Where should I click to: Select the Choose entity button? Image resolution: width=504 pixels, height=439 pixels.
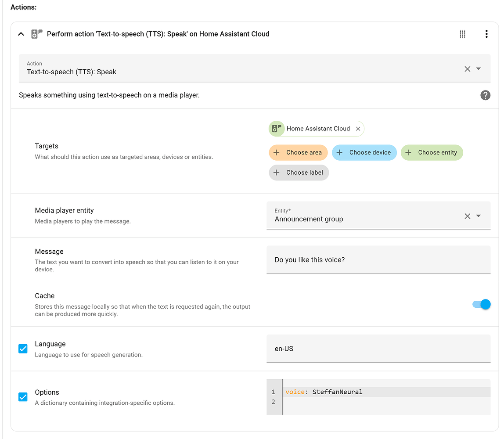[x=432, y=152]
